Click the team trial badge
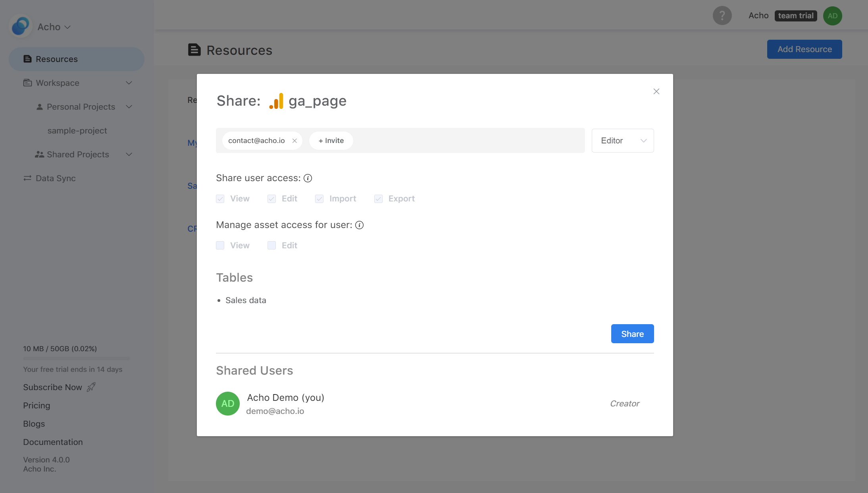 [x=795, y=16]
